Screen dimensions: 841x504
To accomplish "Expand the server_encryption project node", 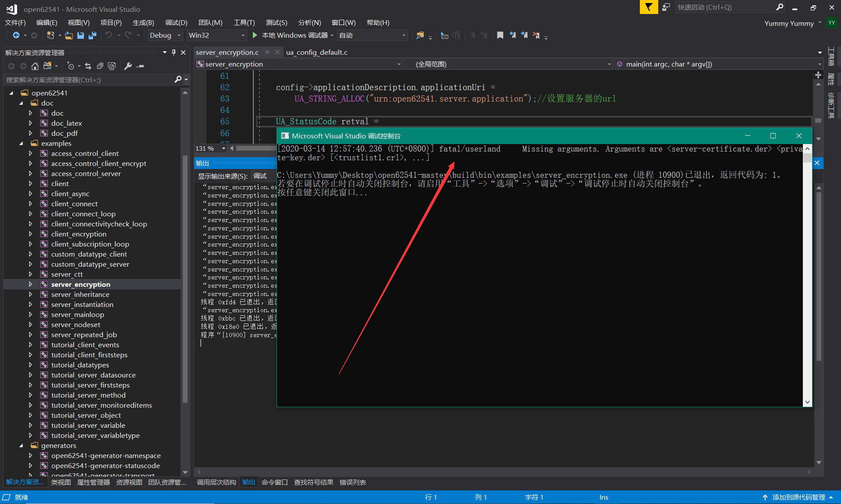I will pyautogui.click(x=30, y=285).
